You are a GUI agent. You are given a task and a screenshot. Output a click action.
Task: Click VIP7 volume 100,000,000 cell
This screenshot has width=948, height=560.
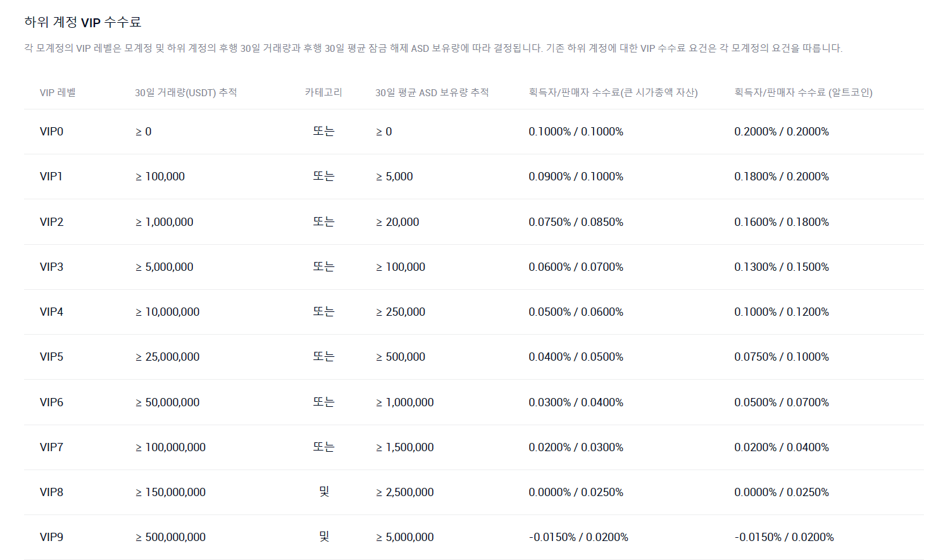coord(170,447)
